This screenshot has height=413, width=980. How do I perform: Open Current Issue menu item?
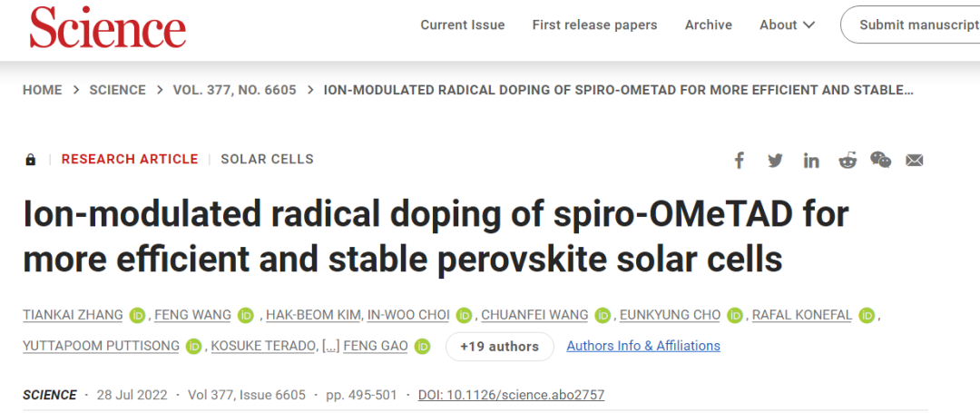pos(463,25)
